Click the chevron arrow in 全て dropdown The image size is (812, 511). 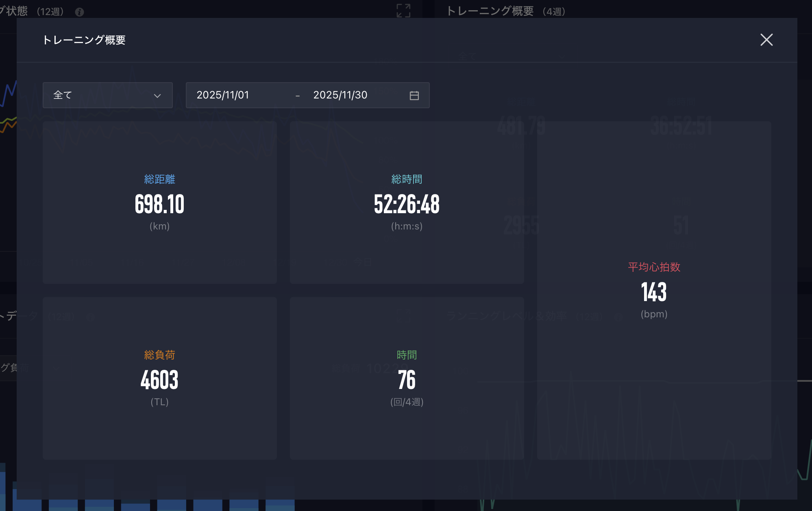coord(157,96)
